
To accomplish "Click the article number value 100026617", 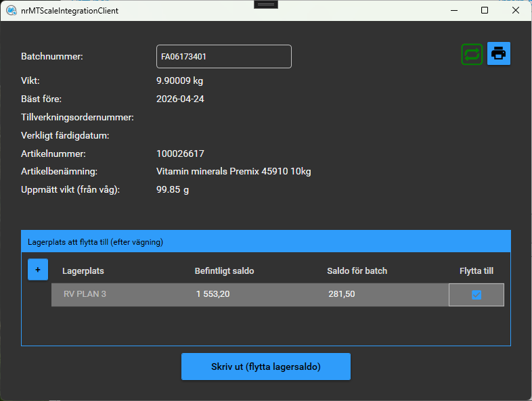I will tap(180, 154).
